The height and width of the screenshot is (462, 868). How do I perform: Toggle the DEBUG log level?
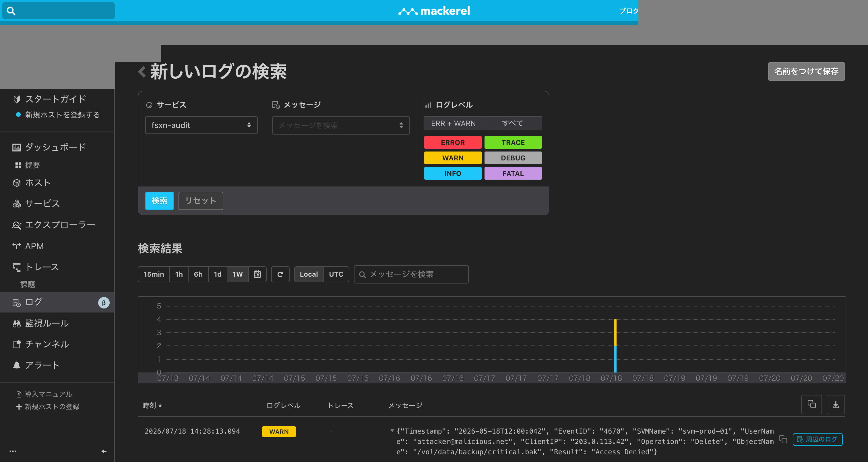[x=513, y=158]
